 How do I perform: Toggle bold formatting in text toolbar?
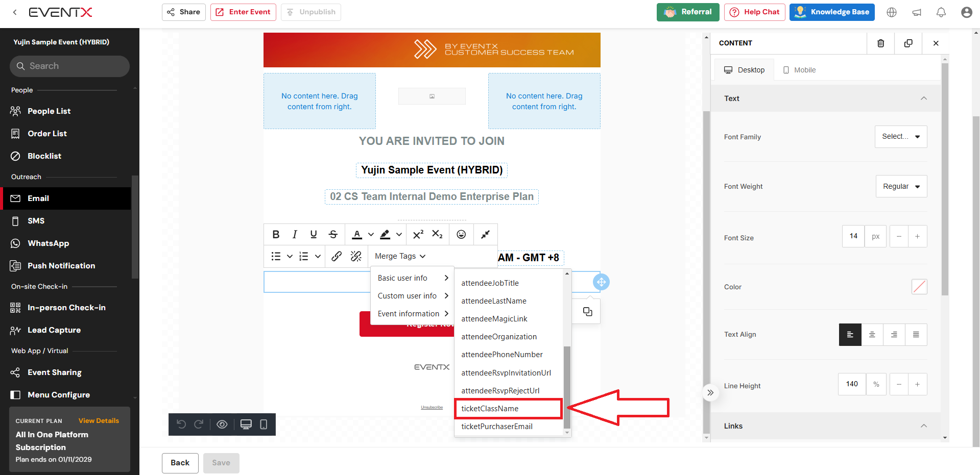[276, 234]
